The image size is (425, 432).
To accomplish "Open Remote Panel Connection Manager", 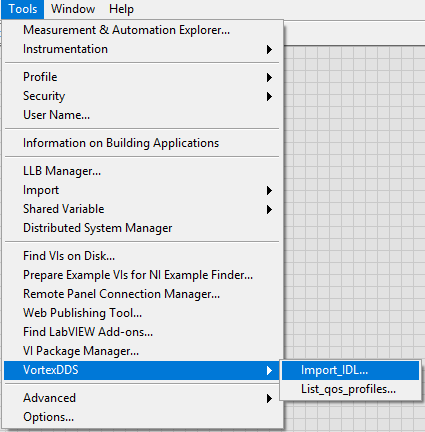I will 142,294.
